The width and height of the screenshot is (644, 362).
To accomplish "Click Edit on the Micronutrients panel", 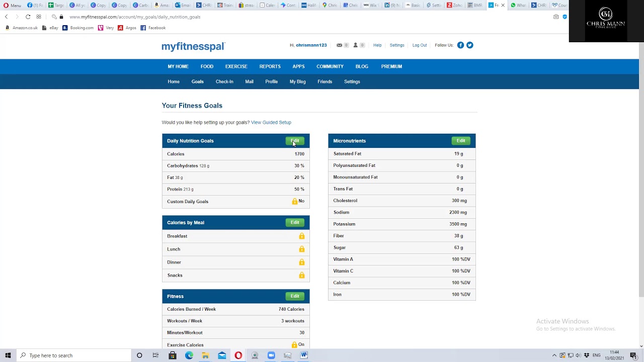I will pos(461,141).
